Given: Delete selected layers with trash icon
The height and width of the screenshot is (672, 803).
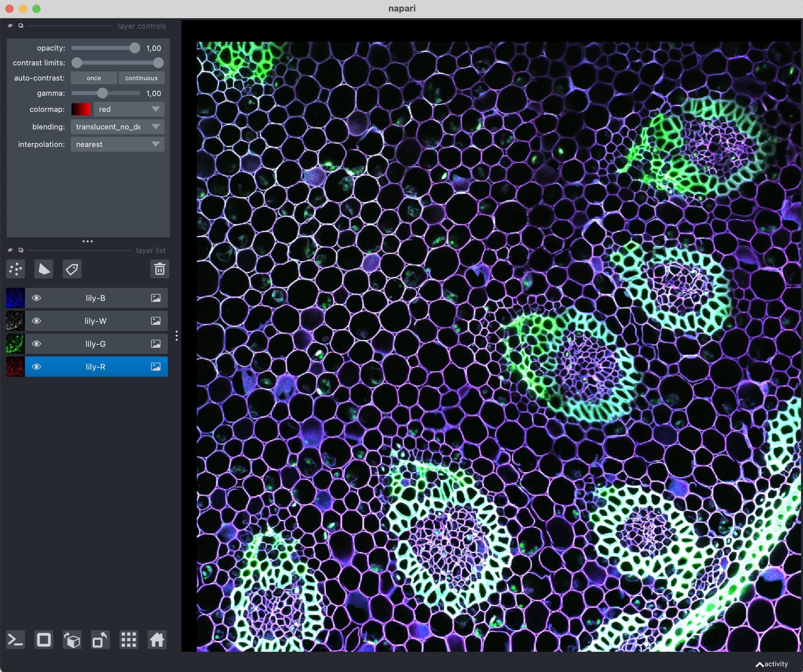Looking at the screenshot, I should click(x=160, y=269).
